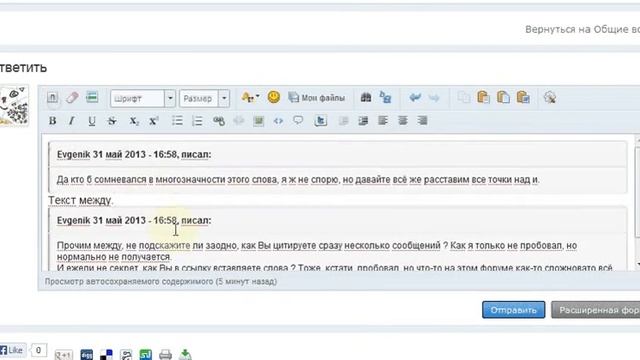Click the eraser remove-formatting icon
The width and height of the screenshot is (640, 360).
click(x=72, y=98)
